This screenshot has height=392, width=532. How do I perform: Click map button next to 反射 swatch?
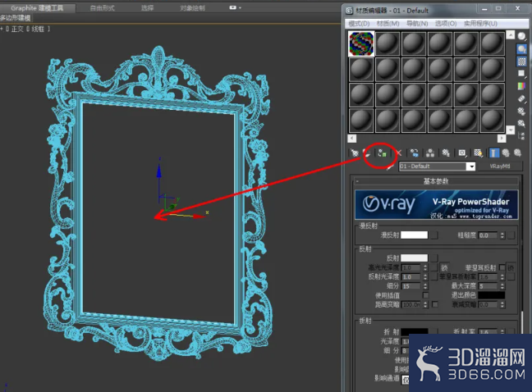[434, 258]
